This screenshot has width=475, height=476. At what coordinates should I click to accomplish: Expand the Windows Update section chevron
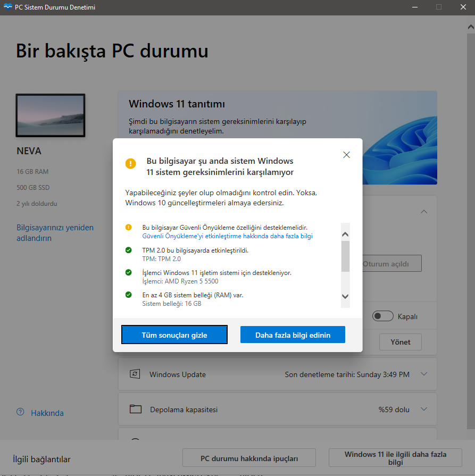[424, 374]
